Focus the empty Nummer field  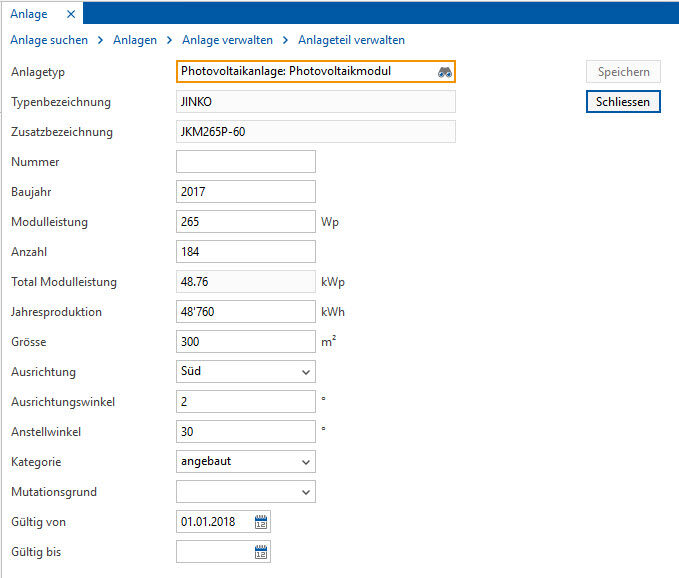[x=246, y=161]
